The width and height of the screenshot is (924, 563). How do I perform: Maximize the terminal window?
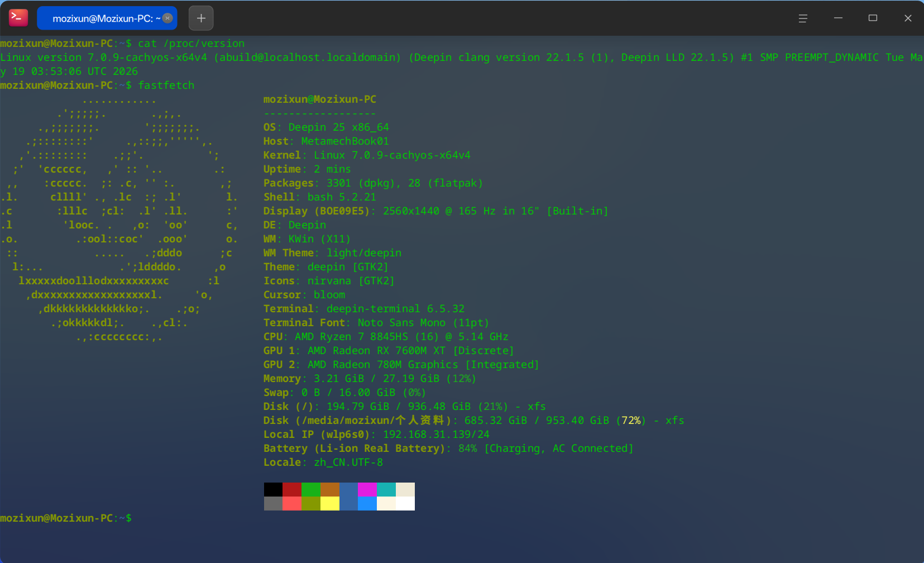click(873, 18)
